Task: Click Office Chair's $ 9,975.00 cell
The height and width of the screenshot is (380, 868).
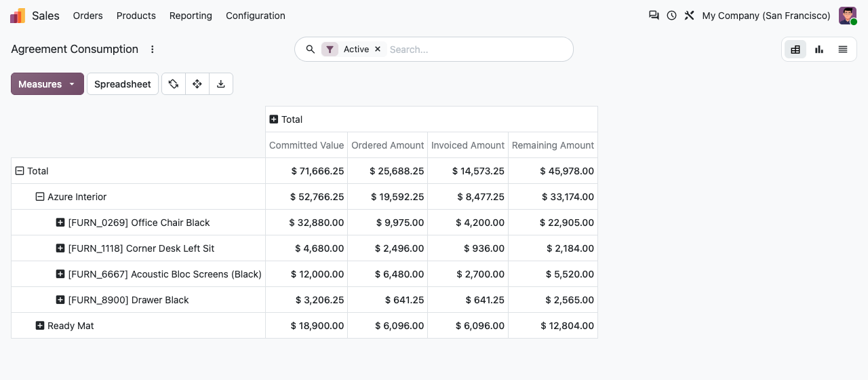Action: click(388, 223)
